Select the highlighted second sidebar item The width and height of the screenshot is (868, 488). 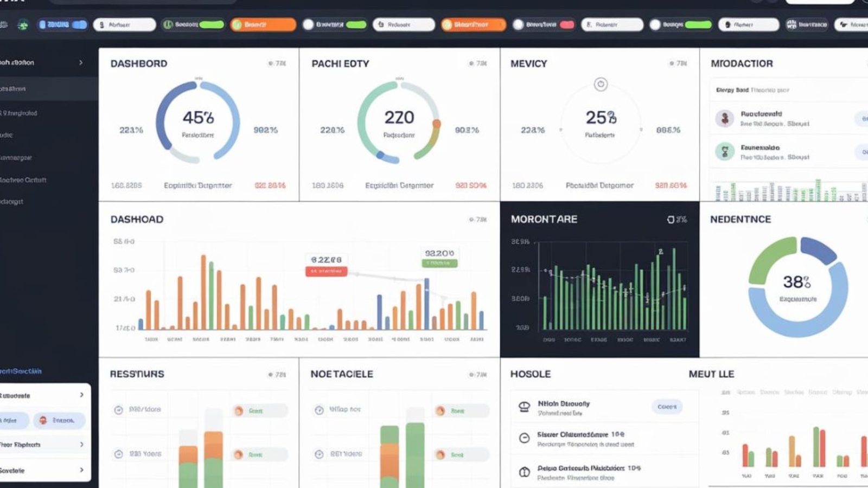tap(49, 88)
